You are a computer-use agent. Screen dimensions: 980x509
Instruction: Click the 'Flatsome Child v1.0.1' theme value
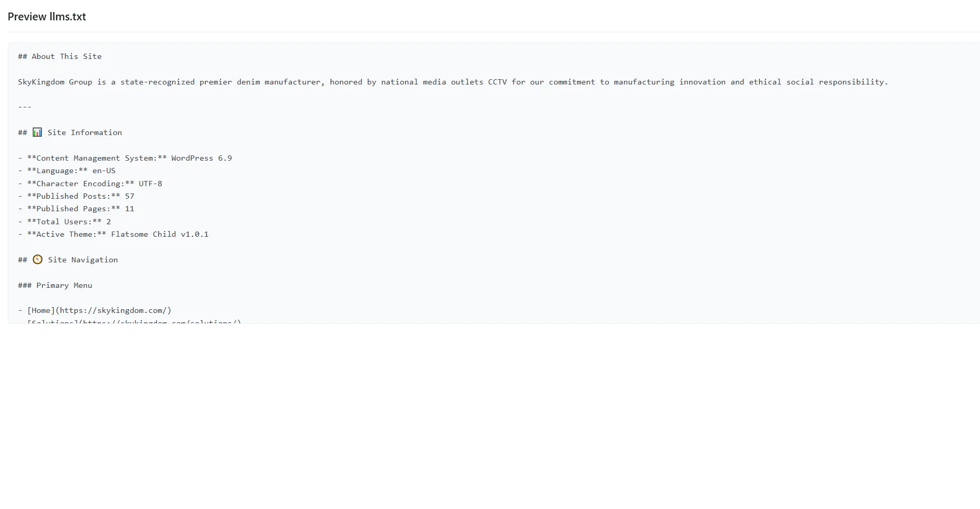click(160, 234)
